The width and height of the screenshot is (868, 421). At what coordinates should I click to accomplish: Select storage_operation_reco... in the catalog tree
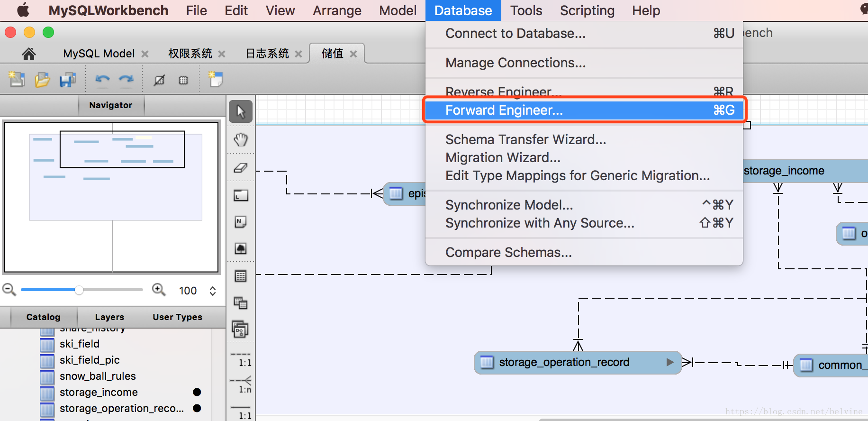pos(122,408)
